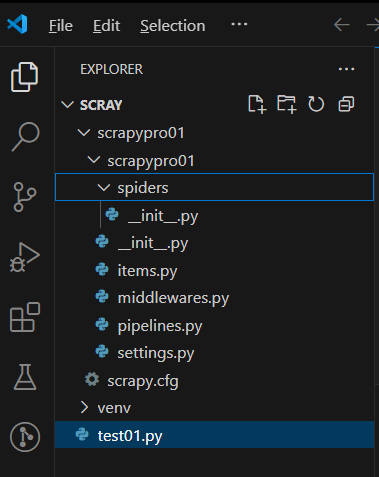This screenshot has width=379, height=477.
Task: Open Explorer views and more actions menu
Action: [x=346, y=69]
